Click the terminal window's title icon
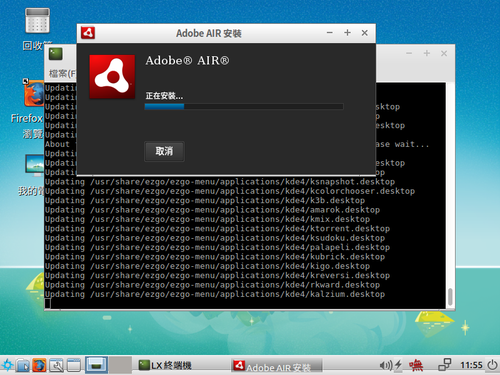The height and width of the screenshot is (375, 500). 56,54
